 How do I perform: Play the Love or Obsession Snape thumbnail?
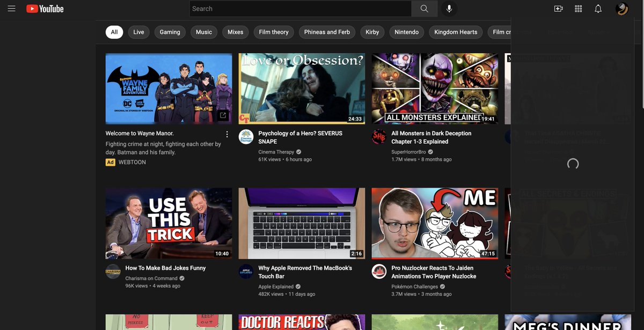(x=302, y=89)
